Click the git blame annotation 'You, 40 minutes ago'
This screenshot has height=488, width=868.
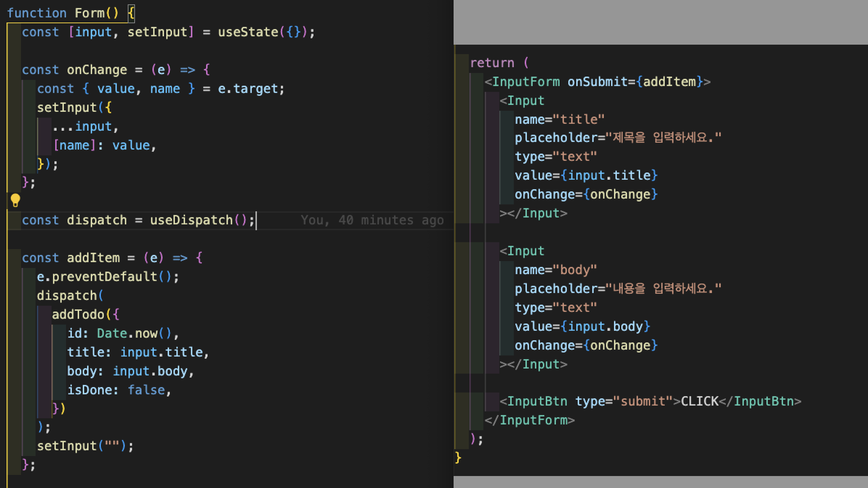pyautogui.click(x=372, y=220)
